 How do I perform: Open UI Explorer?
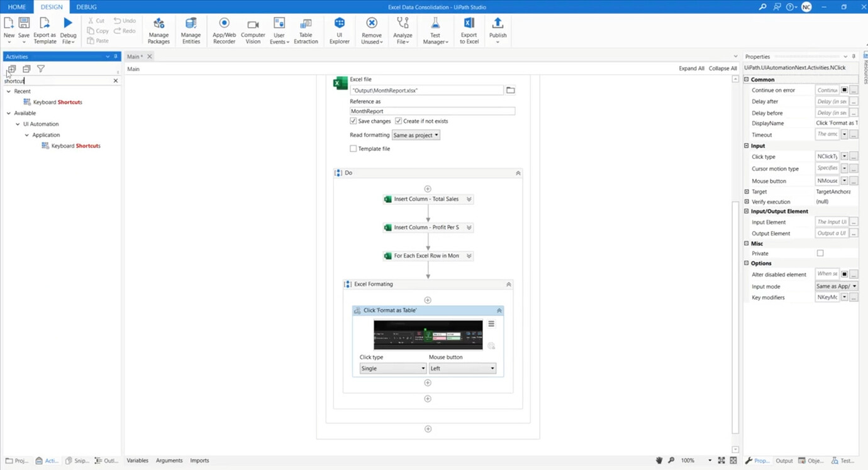[339, 28]
